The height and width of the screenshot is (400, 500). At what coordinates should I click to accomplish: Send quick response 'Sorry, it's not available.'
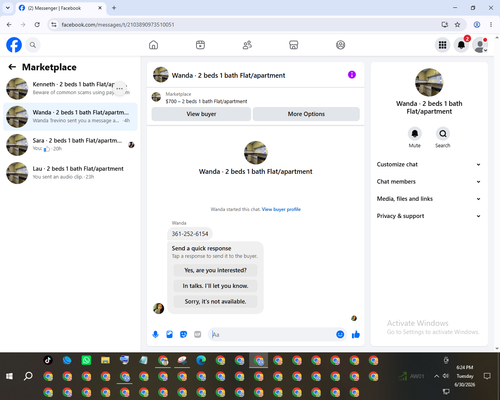(x=215, y=301)
